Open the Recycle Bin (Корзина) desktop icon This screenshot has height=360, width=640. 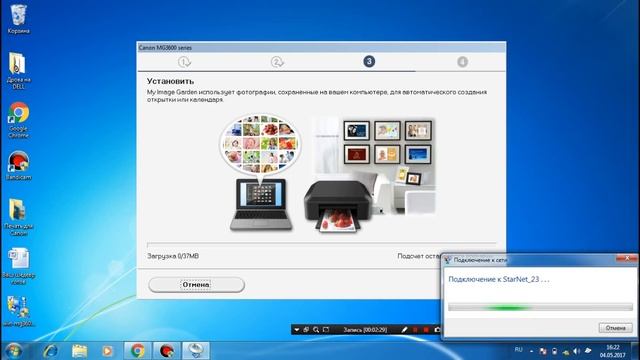(18, 18)
